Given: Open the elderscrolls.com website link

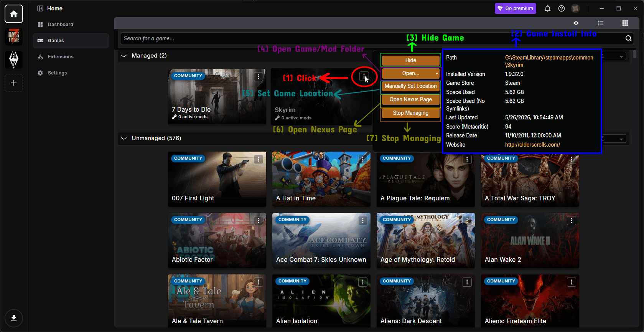Looking at the screenshot, I should pos(532,145).
